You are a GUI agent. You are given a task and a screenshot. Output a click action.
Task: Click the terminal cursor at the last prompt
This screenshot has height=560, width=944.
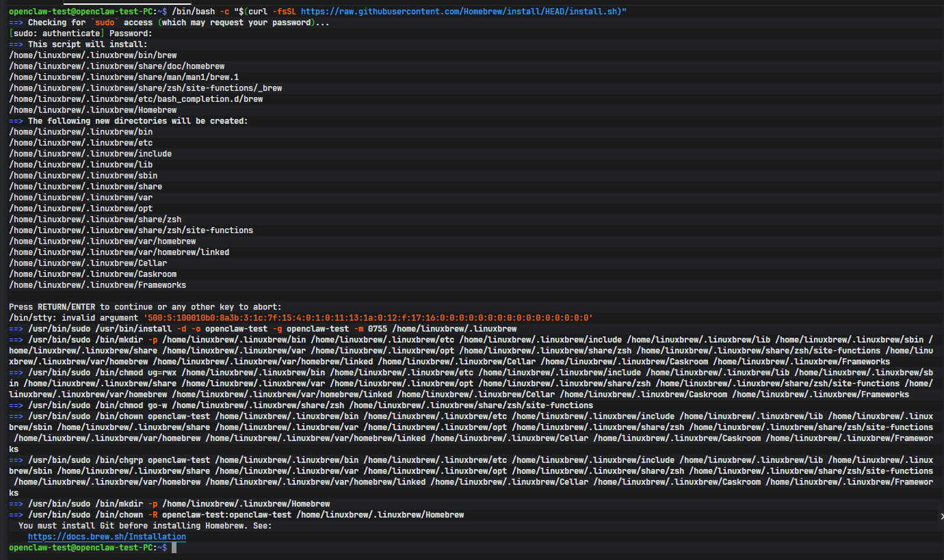[174, 548]
